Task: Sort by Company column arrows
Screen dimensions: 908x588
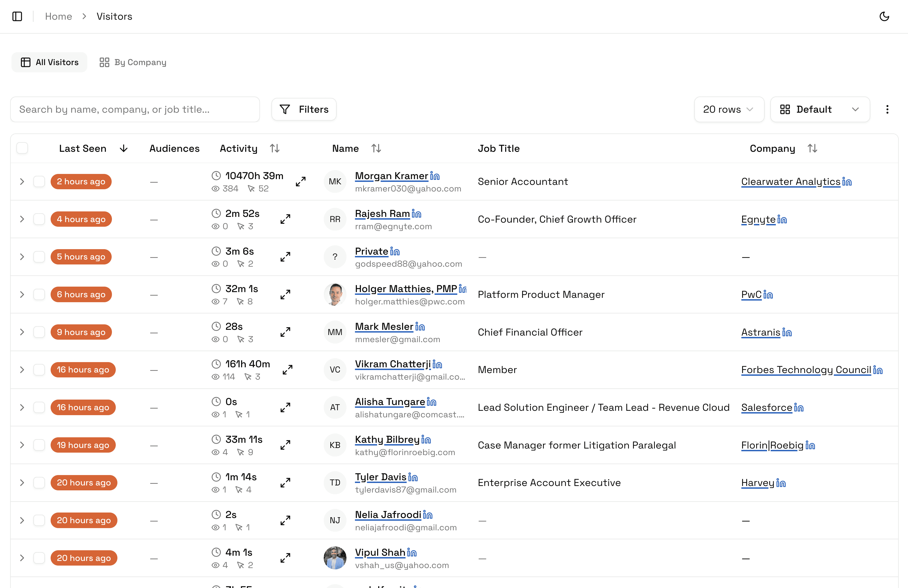Action: click(812, 148)
